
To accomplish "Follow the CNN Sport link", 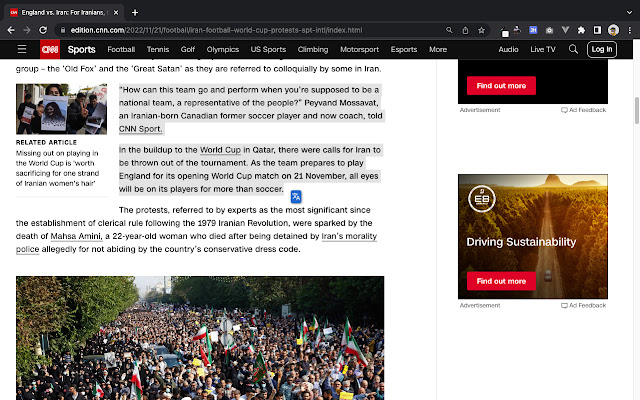I will 140,129.
